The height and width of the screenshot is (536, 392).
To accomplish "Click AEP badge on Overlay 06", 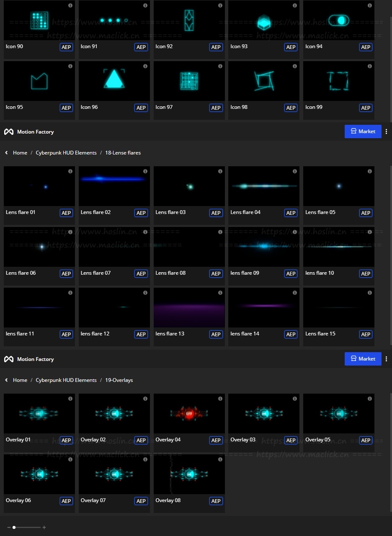I will pos(66,501).
